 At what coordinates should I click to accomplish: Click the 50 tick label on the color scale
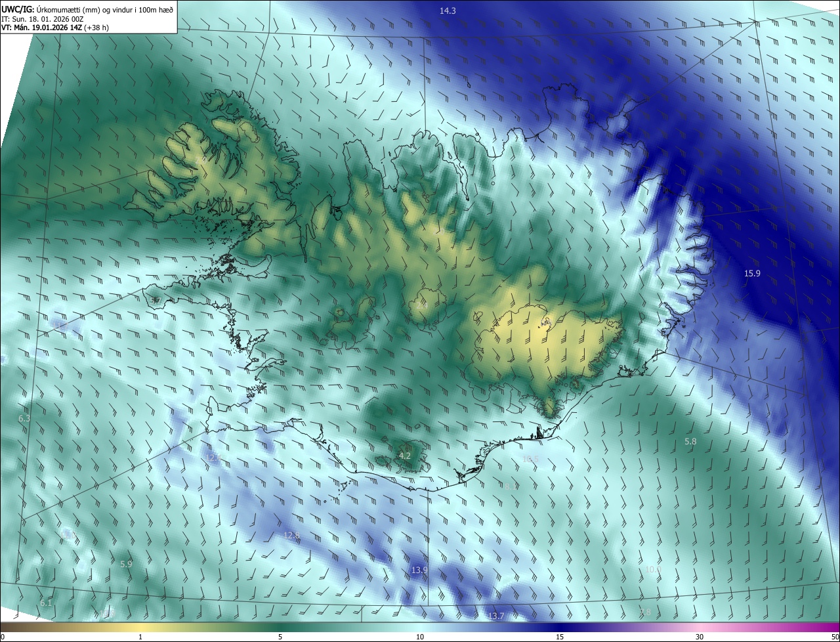(x=835, y=637)
